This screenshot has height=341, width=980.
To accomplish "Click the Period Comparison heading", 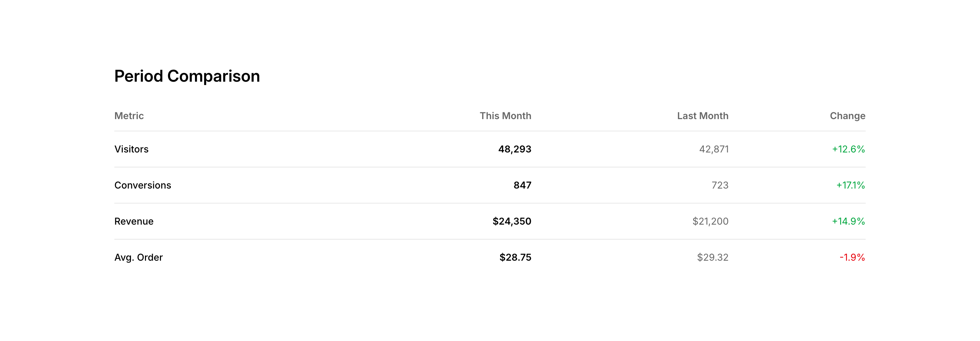I will pos(187,76).
